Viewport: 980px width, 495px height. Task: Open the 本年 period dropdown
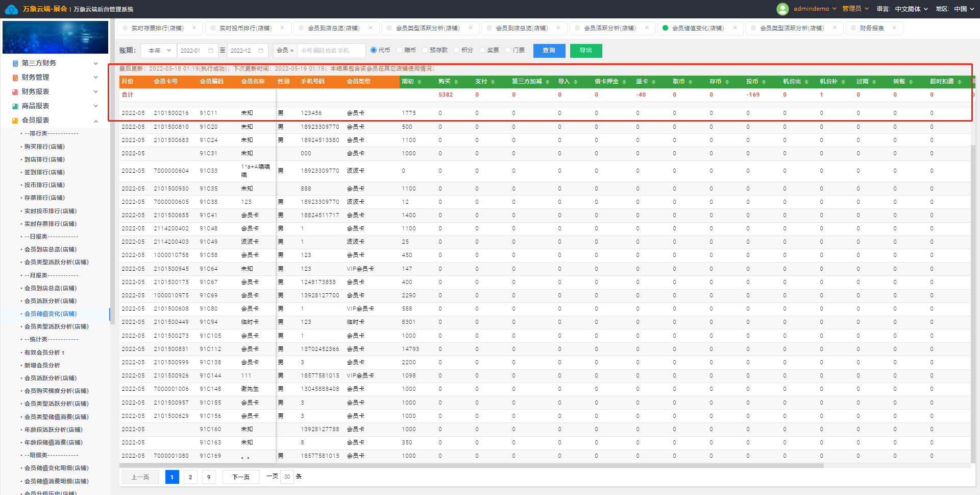(159, 51)
